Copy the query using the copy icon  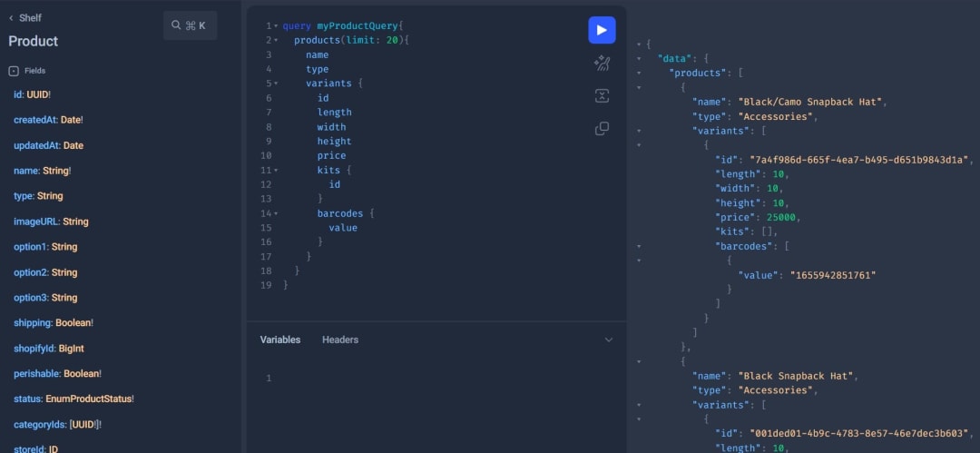(x=602, y=128)
